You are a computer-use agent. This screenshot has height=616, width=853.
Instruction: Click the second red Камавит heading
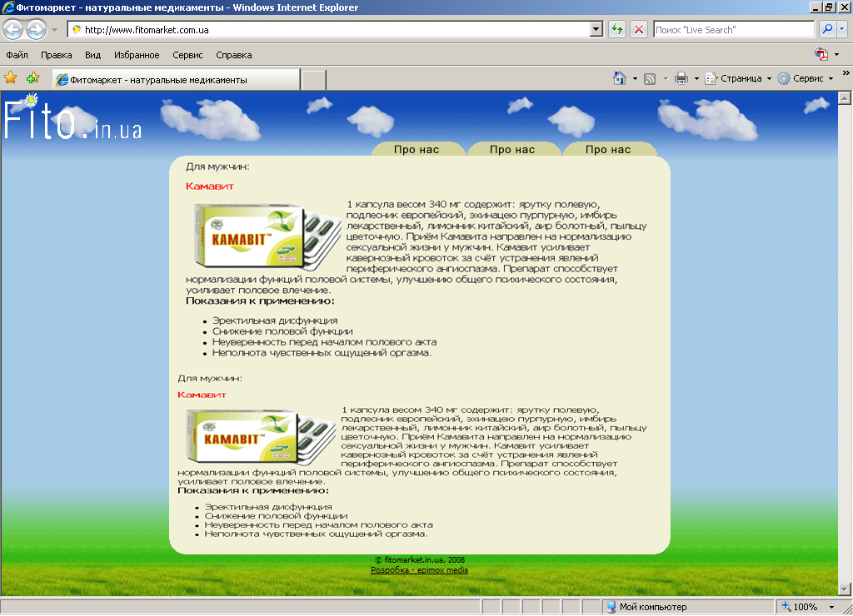(x=202, y=395)
